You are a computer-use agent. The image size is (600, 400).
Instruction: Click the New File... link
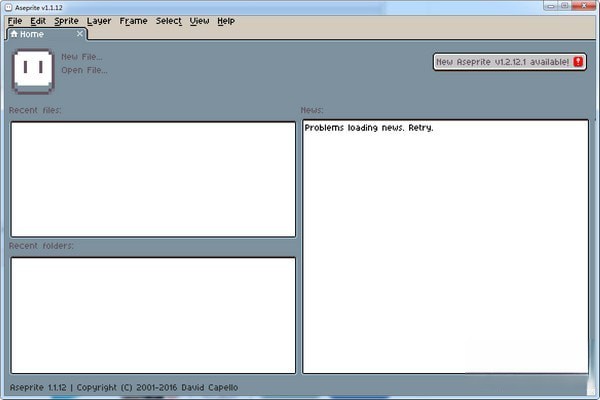(82, 57)
